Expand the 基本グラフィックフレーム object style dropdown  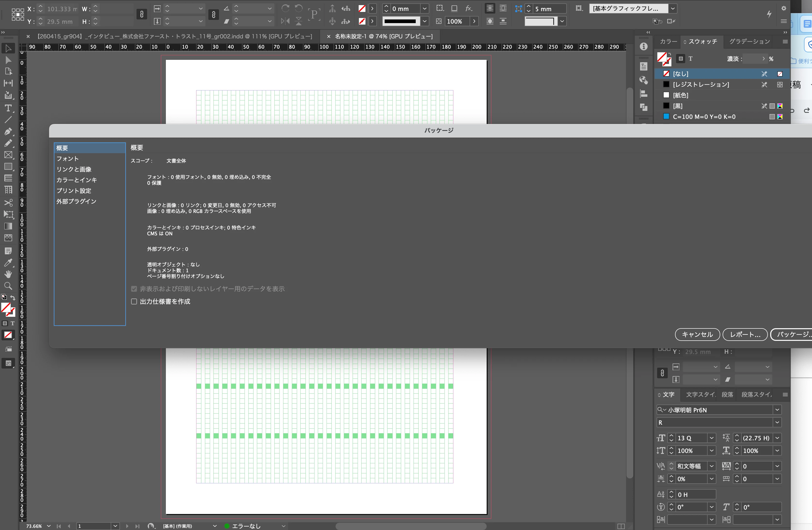click(672, 9)
